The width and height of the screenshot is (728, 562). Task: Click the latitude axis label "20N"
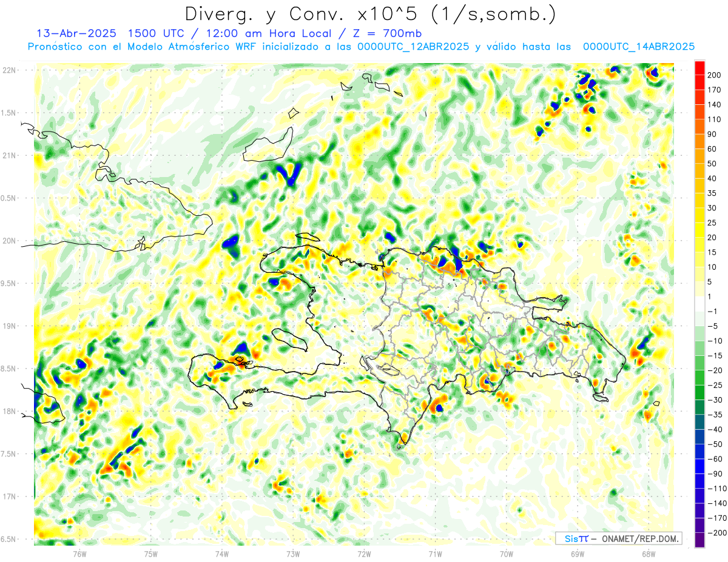coord(9,241)
